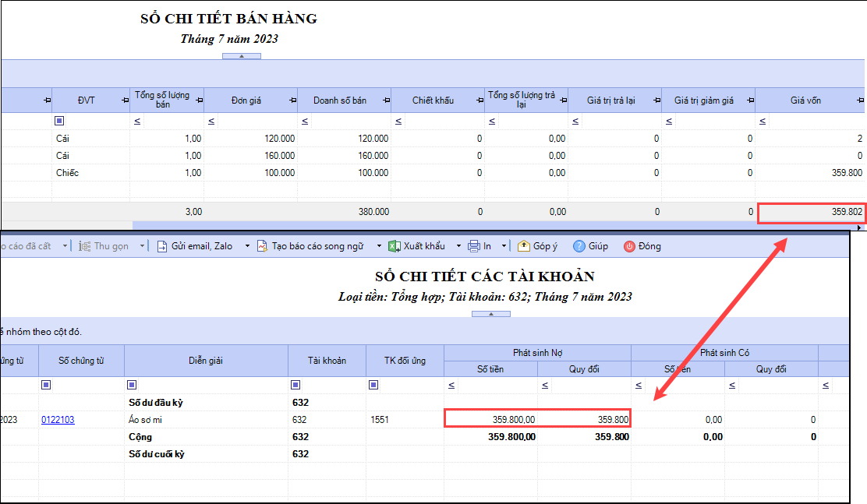
Task: Open filter type box under ĐVT column
Action: pos(60,121)
